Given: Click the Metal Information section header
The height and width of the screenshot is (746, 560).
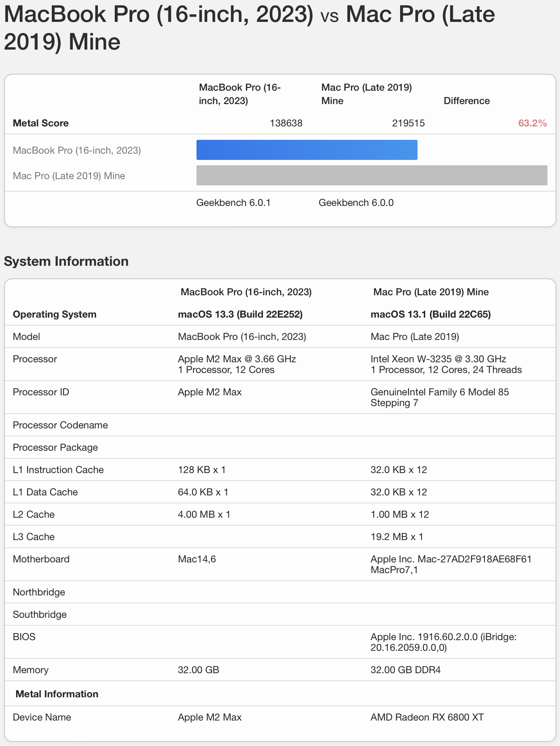Looking at the screenshot, I should [x=57, y=694].
